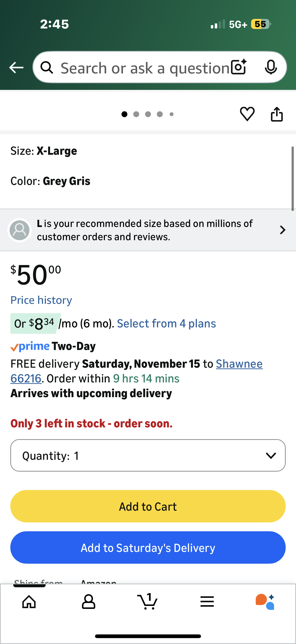Expand the Quantity dropdown
The height and width of the screenshot is (644, 296).
(x=148, y=455)
